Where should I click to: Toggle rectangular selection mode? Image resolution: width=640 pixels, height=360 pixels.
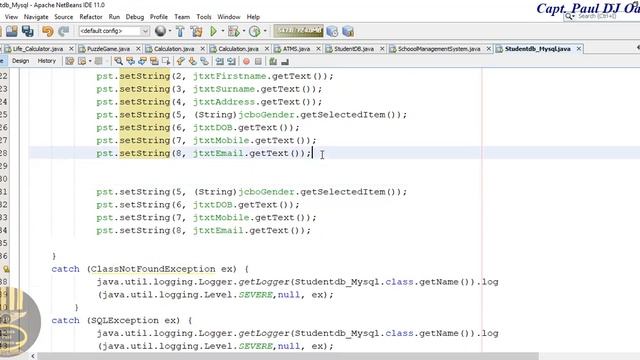tap(166, 61)
